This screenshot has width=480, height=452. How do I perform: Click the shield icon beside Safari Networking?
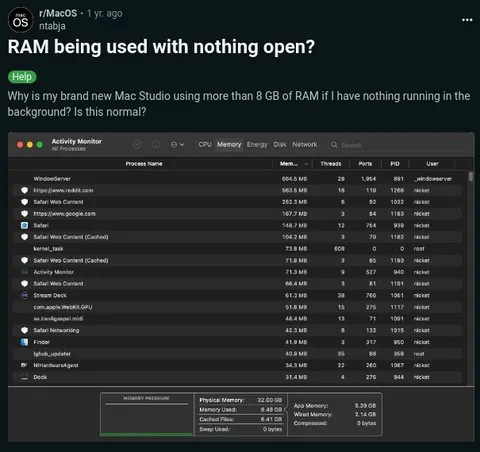coord(24,330)
